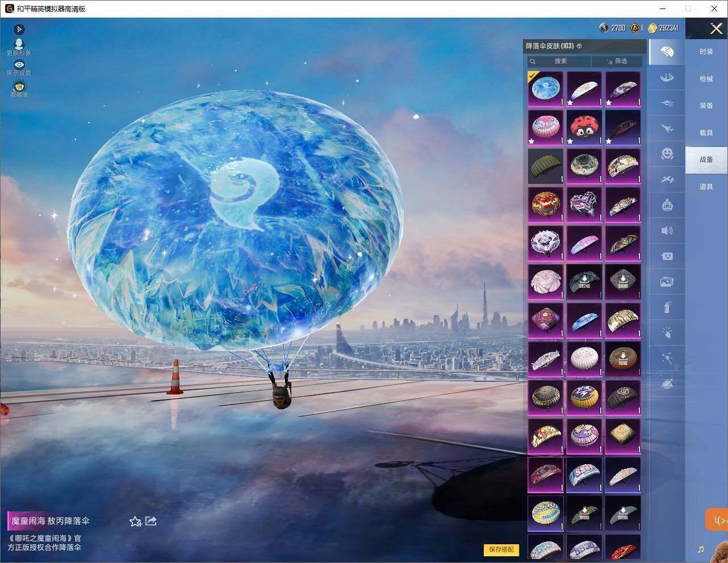The image size is (728, 563).
Task: Select the airplane skin category icon
Action: (667, 128)
